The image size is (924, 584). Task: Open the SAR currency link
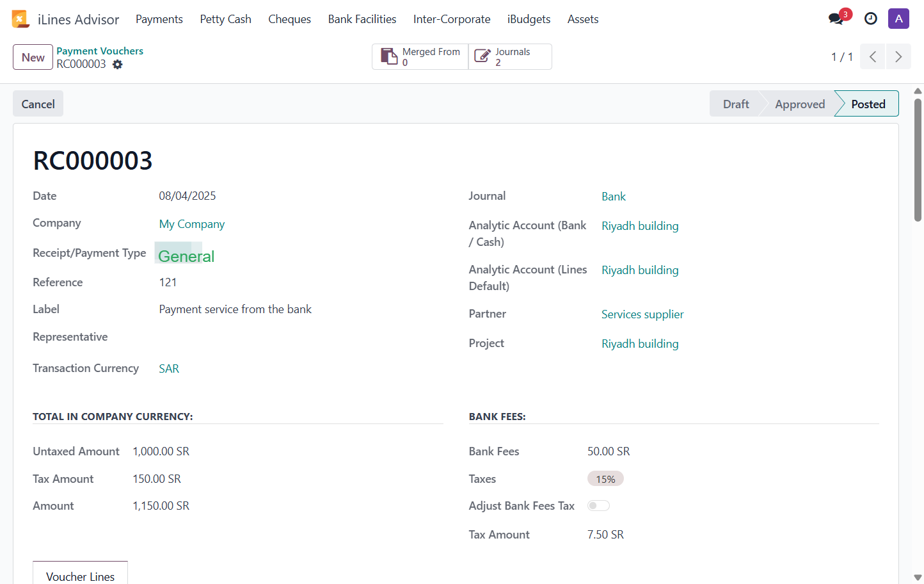169,369
